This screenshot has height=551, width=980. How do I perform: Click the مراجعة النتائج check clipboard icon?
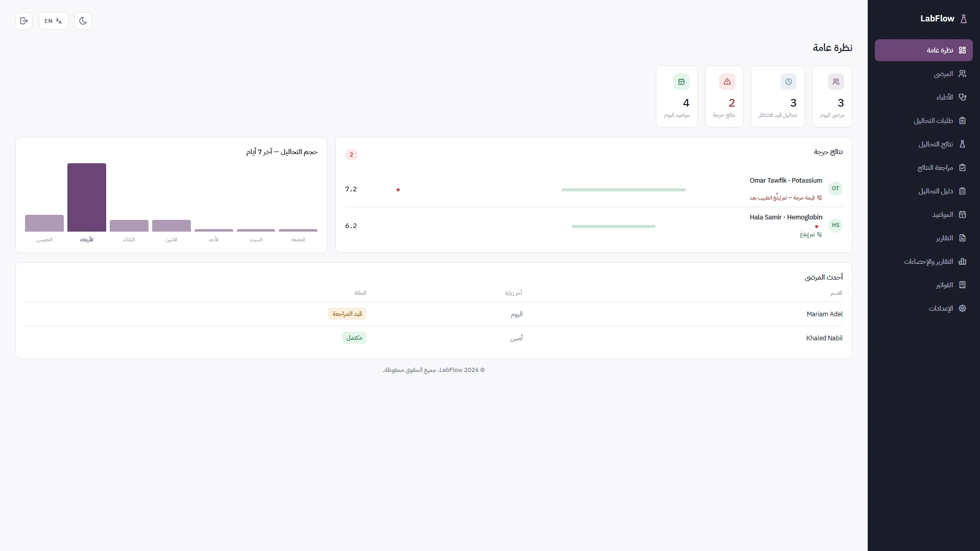tap(962, 167)
